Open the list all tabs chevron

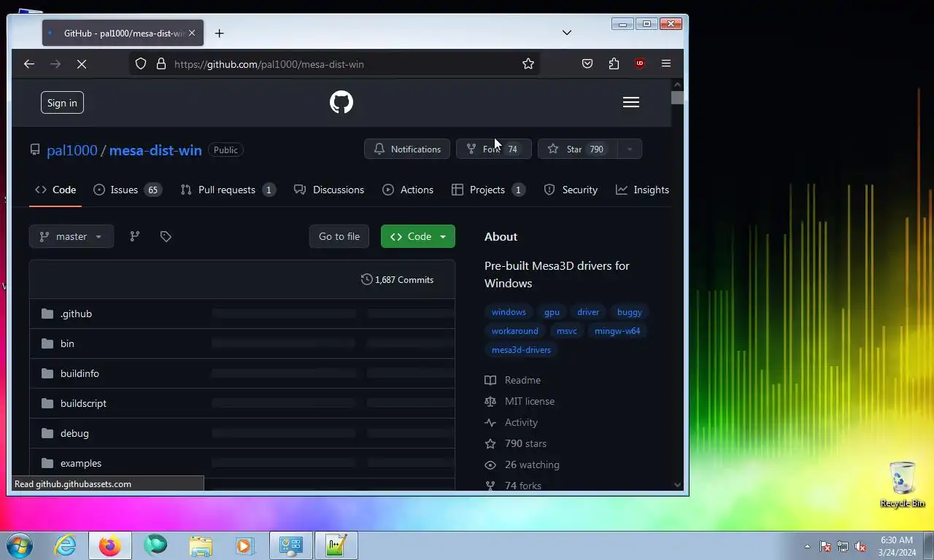[567, 33]
